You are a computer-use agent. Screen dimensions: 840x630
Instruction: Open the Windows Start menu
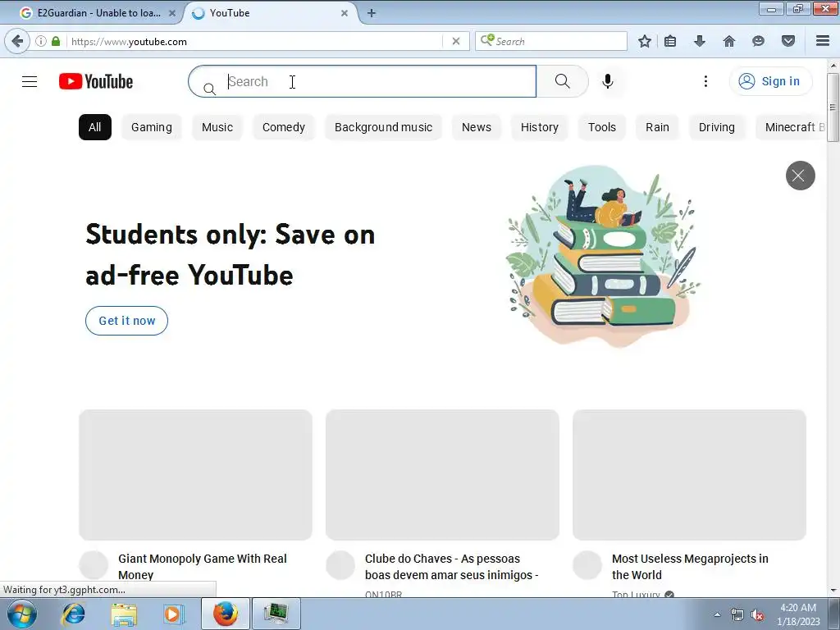[22, 614]
